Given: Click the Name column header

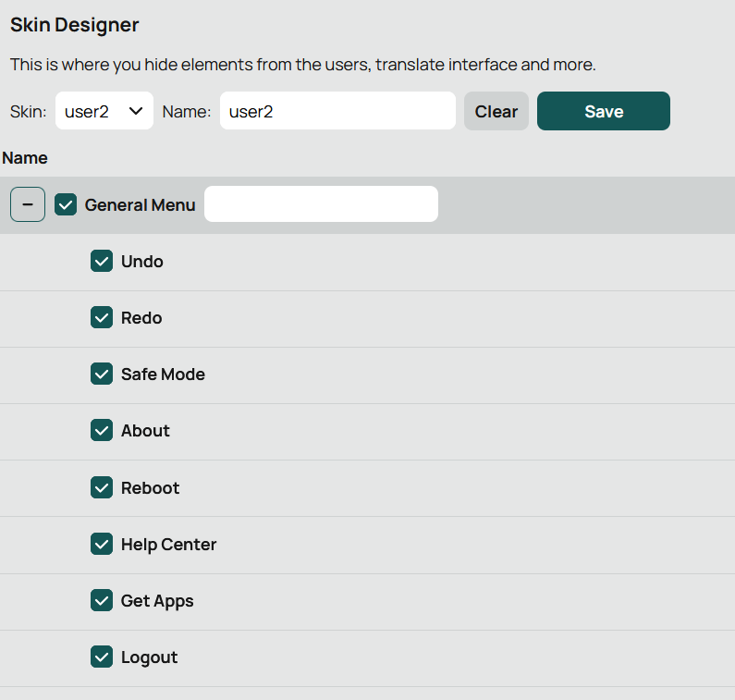Looking at the screenshot, I should pos(25,158).
